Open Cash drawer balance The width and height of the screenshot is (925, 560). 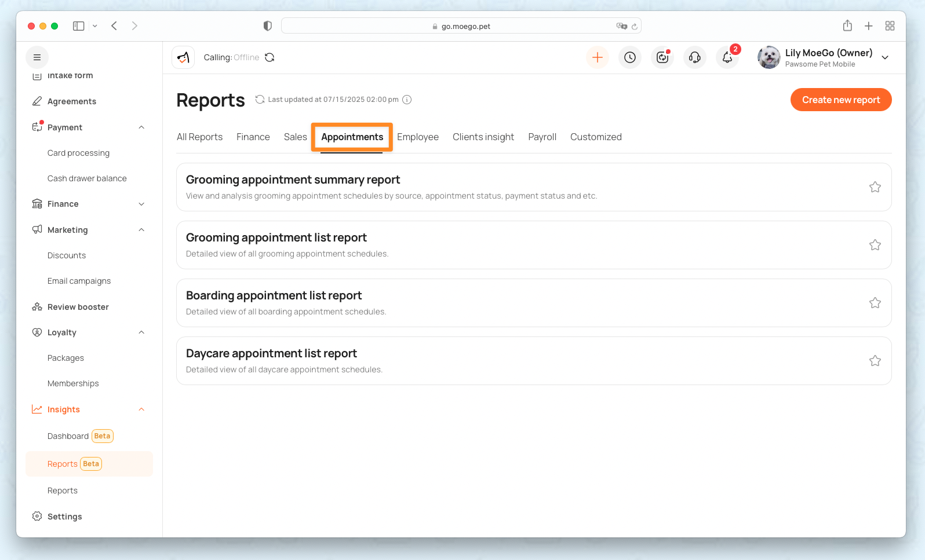click(x=87, y=178)
